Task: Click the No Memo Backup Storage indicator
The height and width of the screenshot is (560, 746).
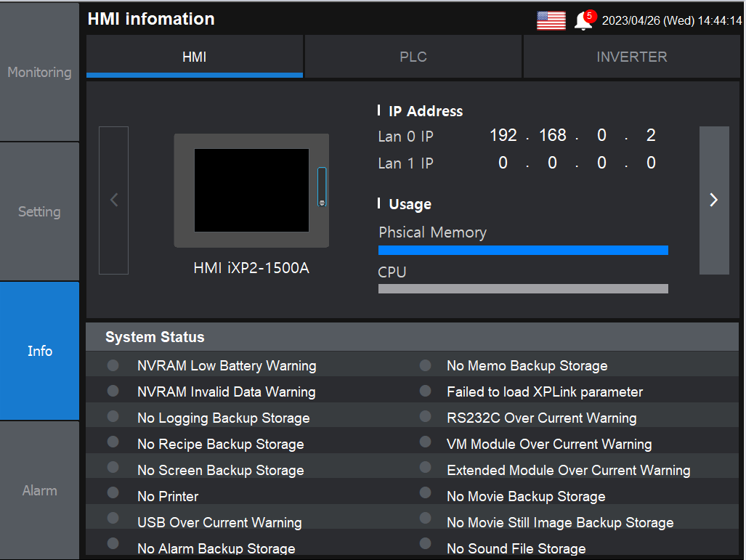Action: click(x=426, y=365)
